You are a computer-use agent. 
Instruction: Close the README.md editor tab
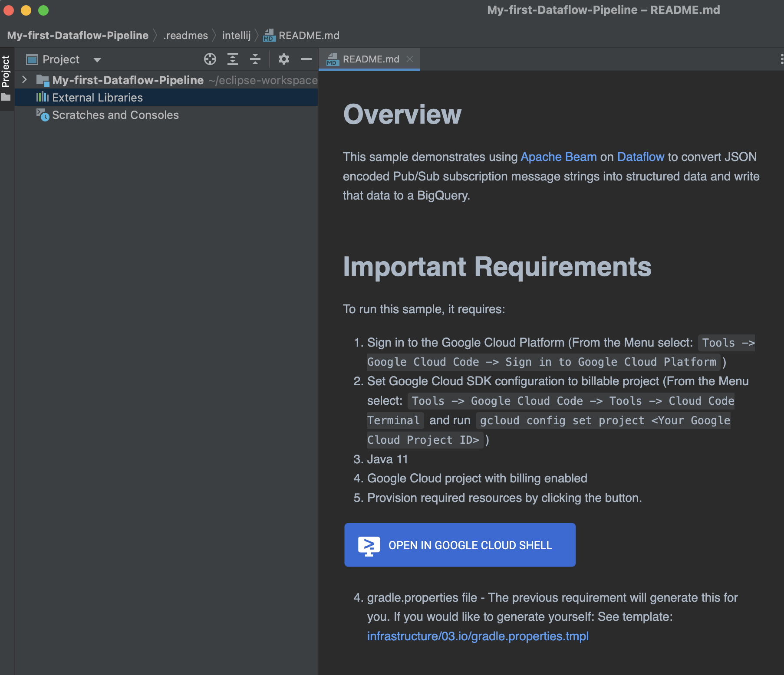(410, 59)
